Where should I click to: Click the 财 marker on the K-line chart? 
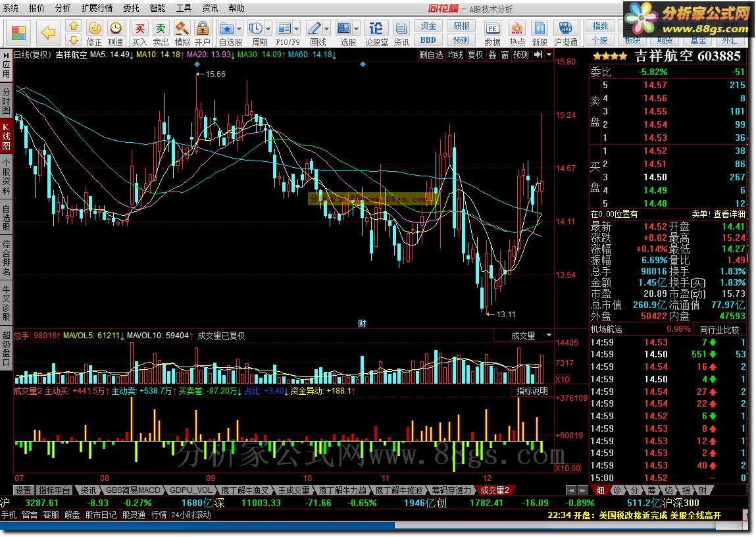pyautogui.click(x=362, y=324)
